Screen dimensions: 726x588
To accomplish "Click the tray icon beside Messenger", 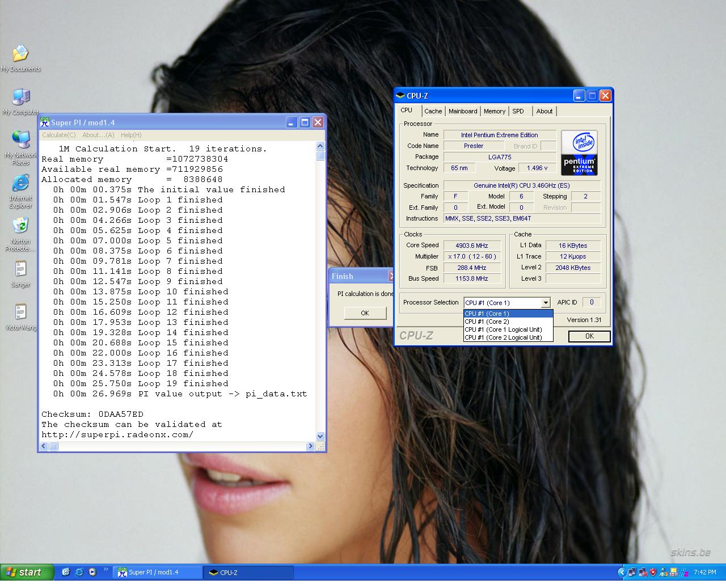I will click(x=674, y=572).
